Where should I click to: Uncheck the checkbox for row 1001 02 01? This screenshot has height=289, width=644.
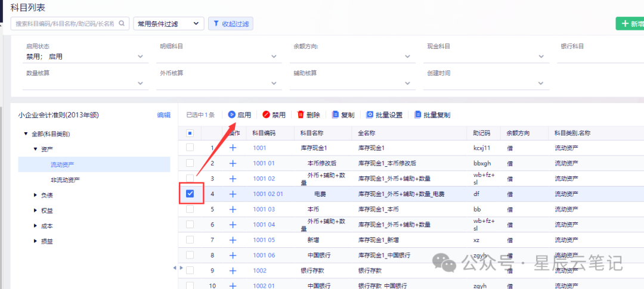(x=190, y=194)
